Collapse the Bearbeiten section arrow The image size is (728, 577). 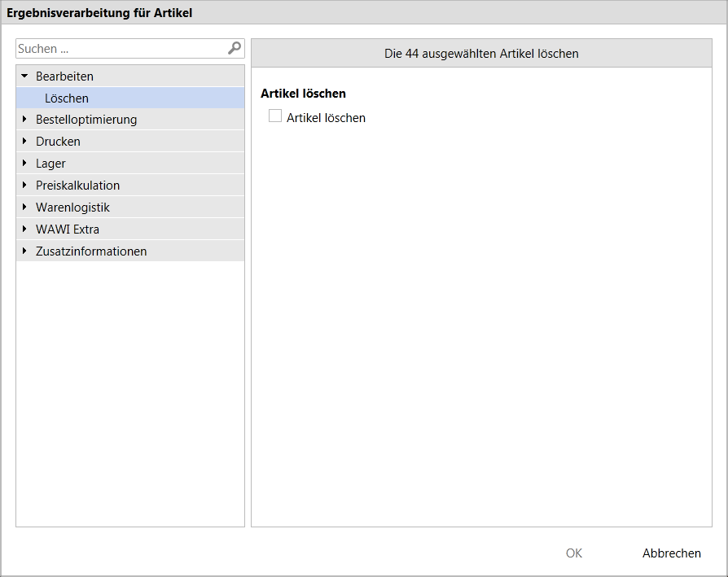pos(24,76)
